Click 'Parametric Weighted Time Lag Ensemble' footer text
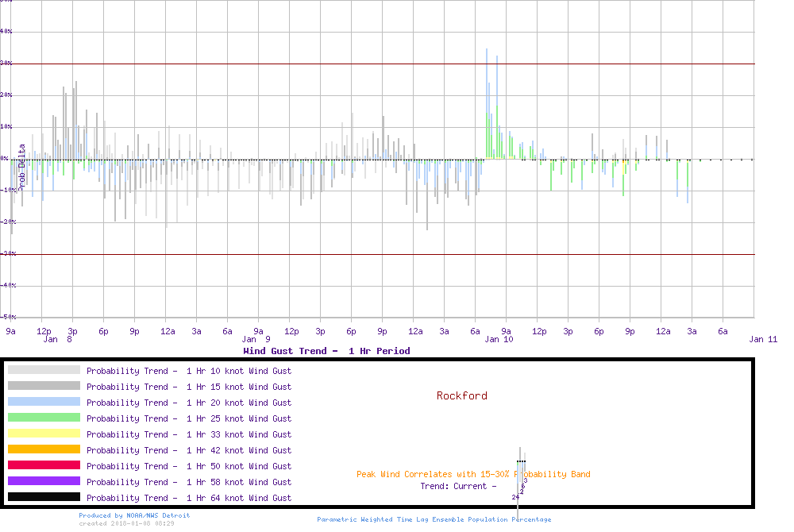Image resolution: width=794 pixels, height=532 pixels. click(x=434, y=519)
